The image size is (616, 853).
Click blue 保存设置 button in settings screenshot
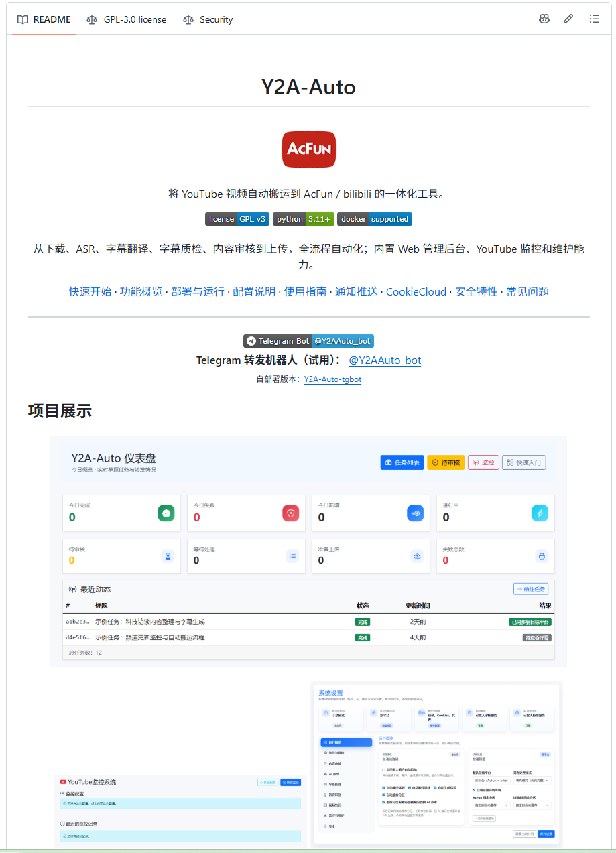pos(546,834)
